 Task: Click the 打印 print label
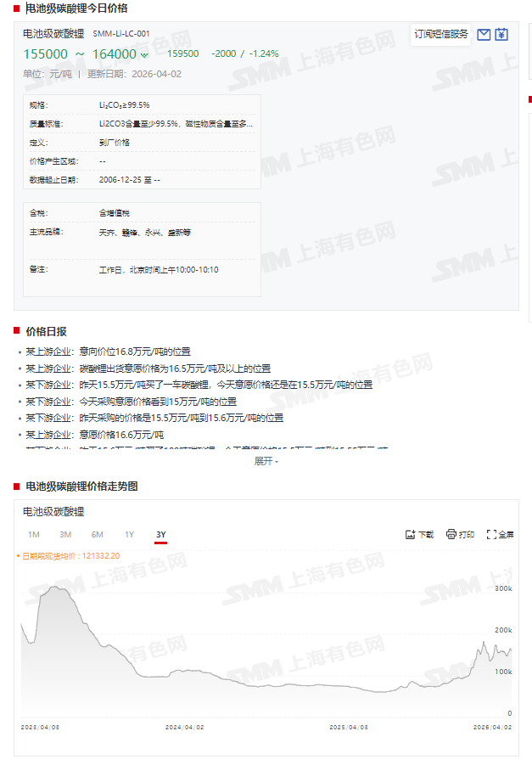[467, 535]
